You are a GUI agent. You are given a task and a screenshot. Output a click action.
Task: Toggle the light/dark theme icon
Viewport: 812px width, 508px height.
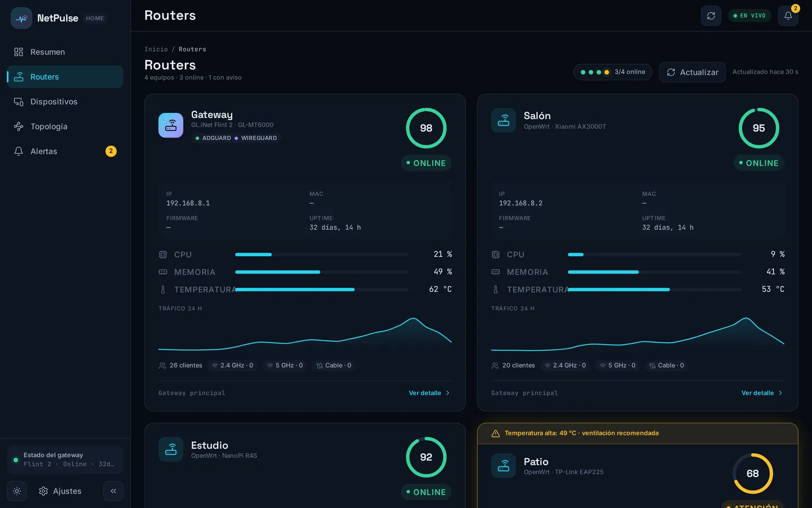point(17,491)
